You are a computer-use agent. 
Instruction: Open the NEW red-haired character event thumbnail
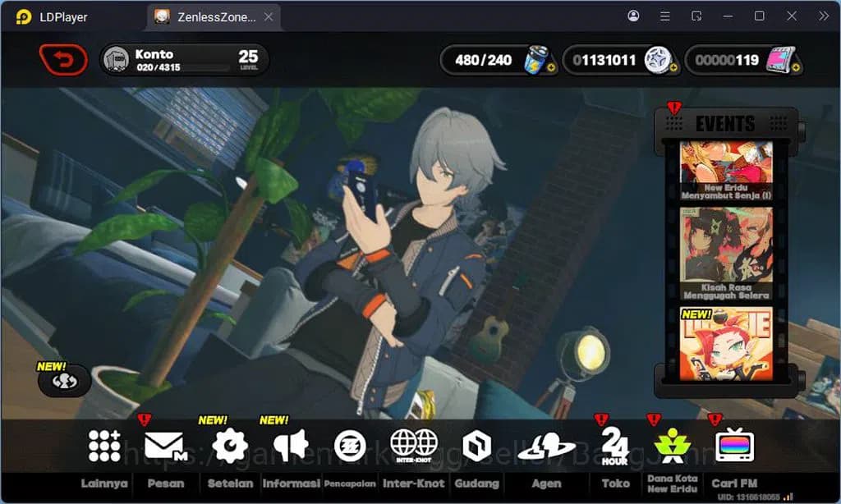726,344
